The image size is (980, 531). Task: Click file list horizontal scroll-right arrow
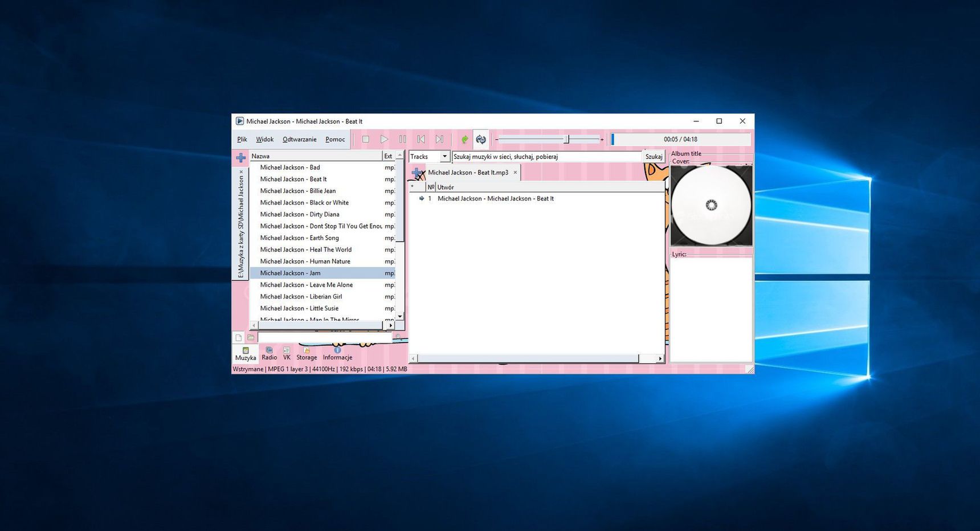pos(391,325)
